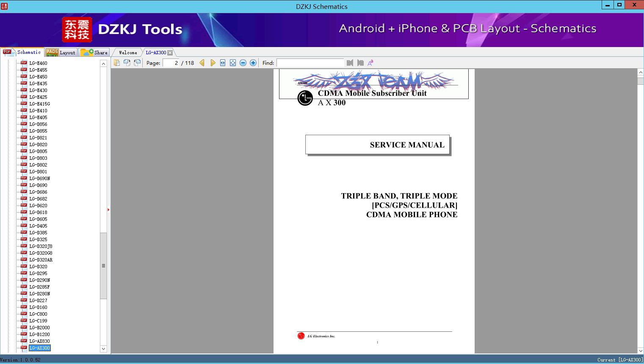Click the PDF icon next to LG-D802
The height and width of the screenshot is (364, 644).
(24, 164)
